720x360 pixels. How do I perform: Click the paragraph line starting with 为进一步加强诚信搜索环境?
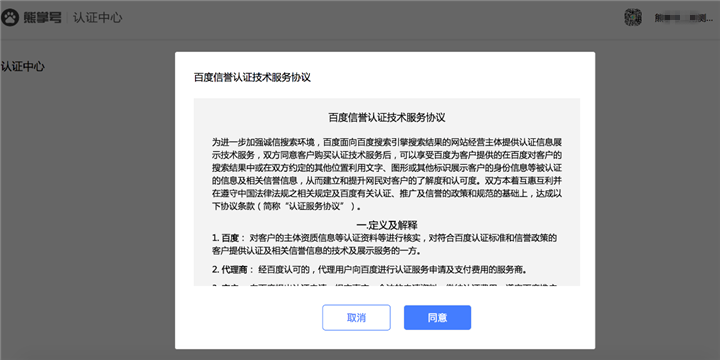click(x=387, y=140)
